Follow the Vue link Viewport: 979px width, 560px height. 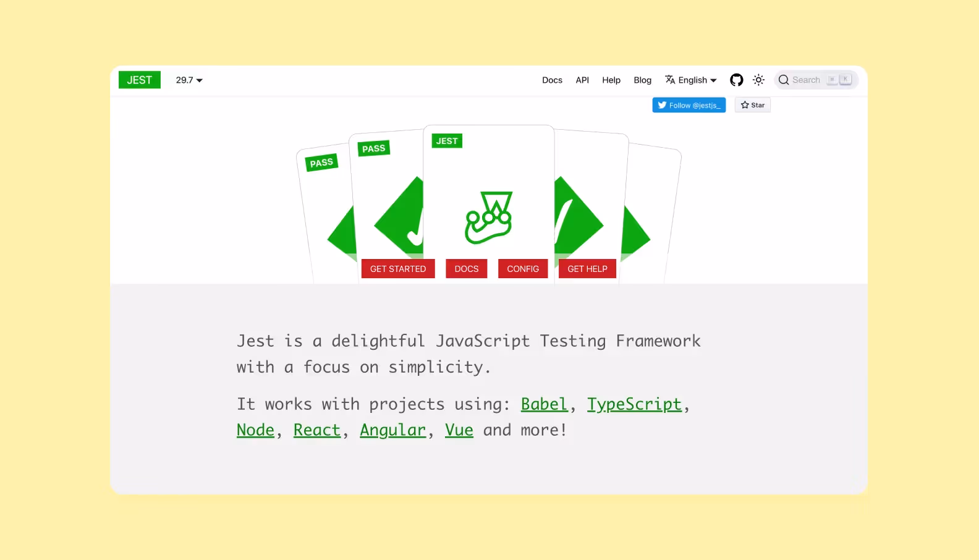[x=459, y=430]
